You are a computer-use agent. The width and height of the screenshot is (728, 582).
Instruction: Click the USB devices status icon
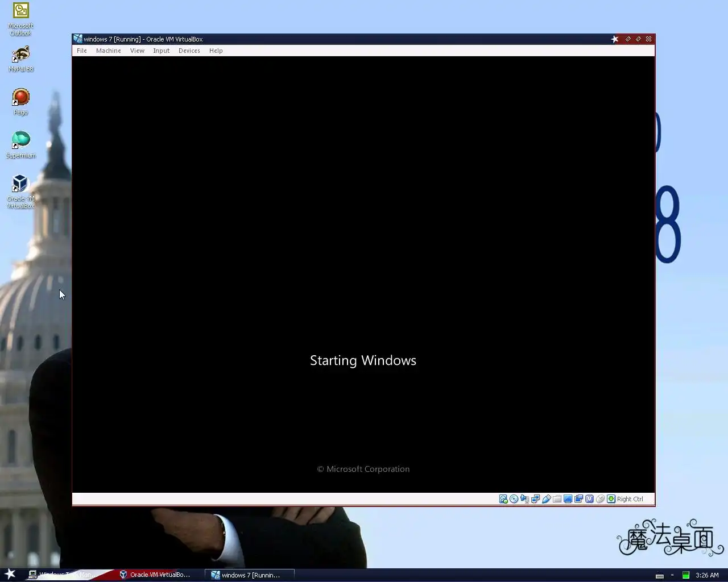pos(547,499)
